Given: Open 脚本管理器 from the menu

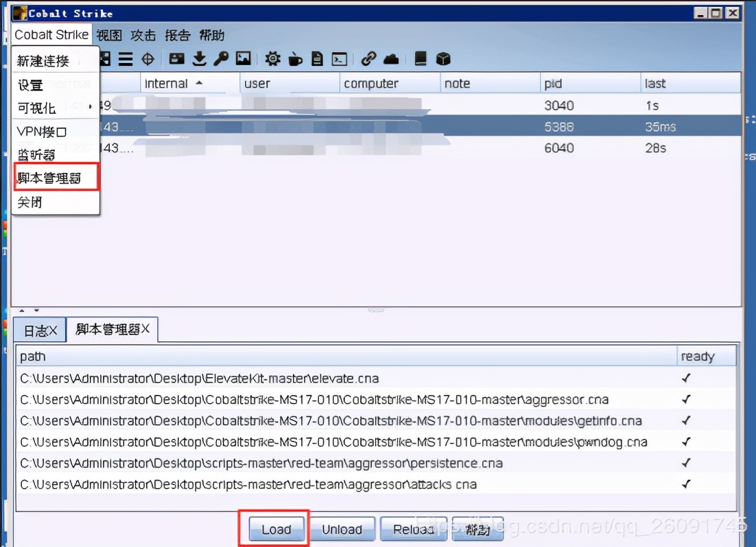Looking at the screenshot, I should point(56,178).
